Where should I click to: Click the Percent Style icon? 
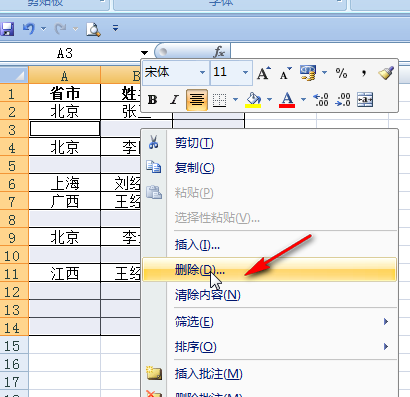tap(341, 73)
